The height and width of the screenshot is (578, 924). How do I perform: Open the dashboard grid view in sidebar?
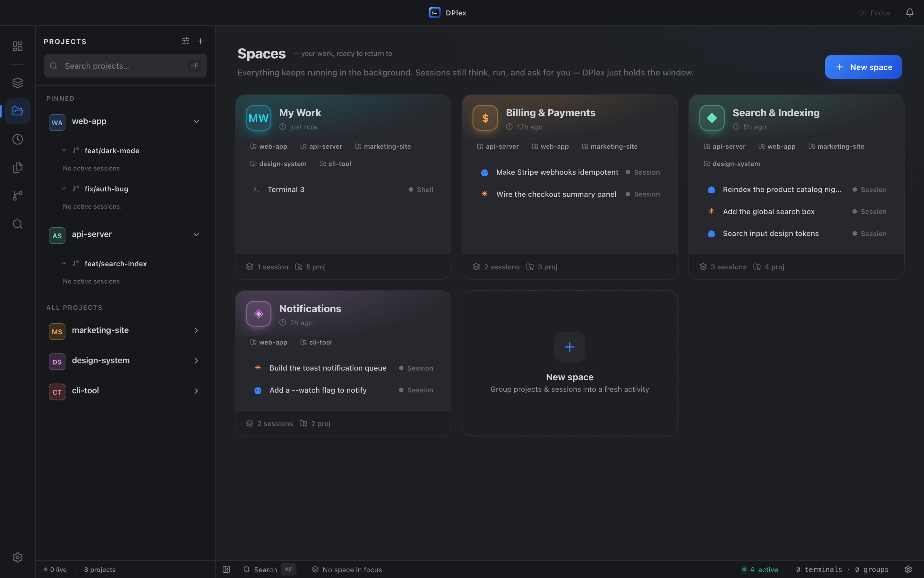(x=18, y=46)
